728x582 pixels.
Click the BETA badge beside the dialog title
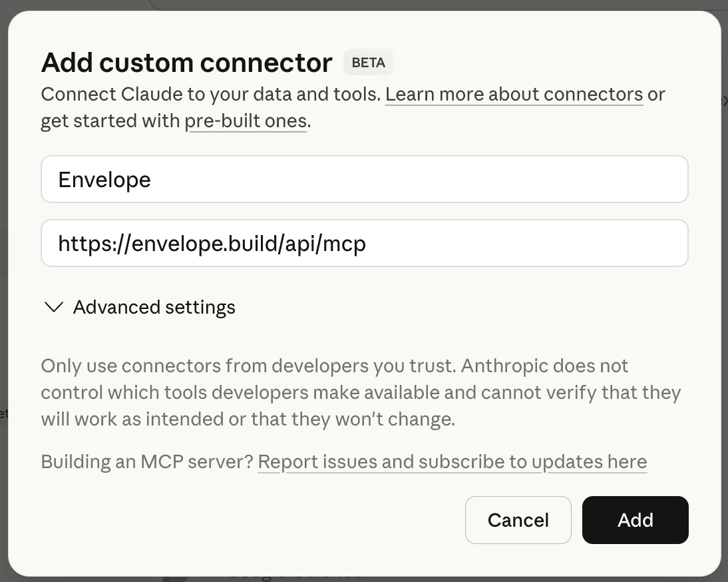[369, 62]
